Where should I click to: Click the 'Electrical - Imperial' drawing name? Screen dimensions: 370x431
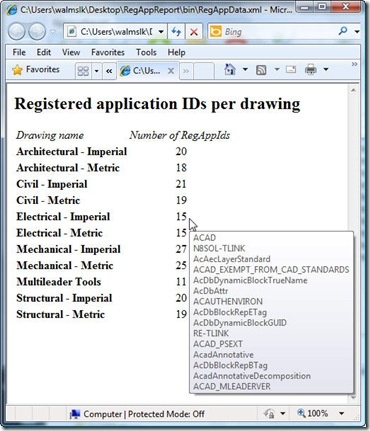click(63, 217)
